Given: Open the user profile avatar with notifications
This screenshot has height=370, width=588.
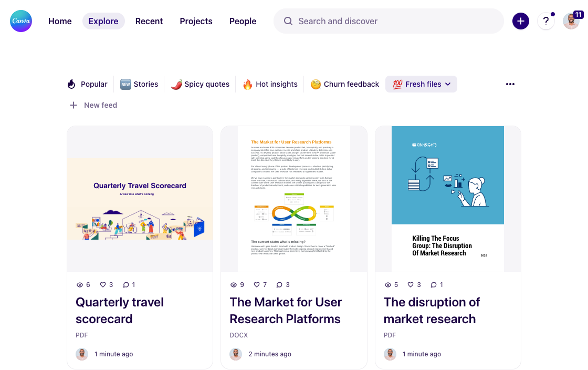Looking at the screenshot, I should tap(571, 21).
